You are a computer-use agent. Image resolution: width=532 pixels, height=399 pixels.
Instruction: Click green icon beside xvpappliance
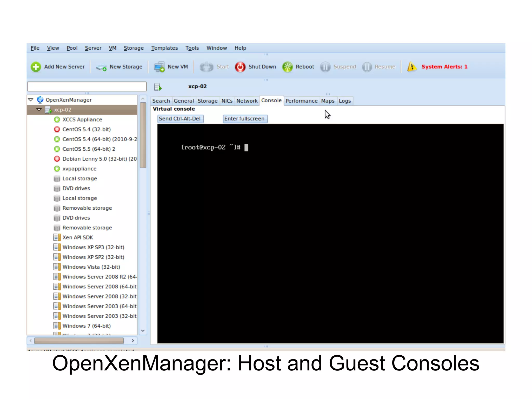(57, 169)
